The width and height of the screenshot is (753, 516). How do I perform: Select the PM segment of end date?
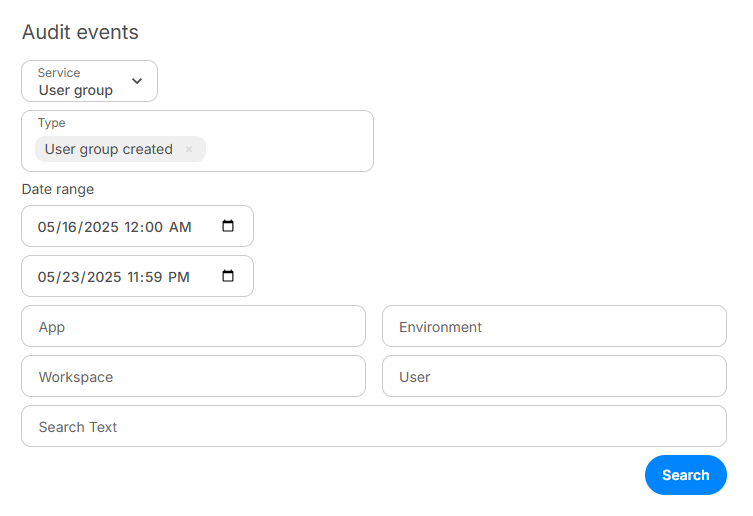coord(179,277)
